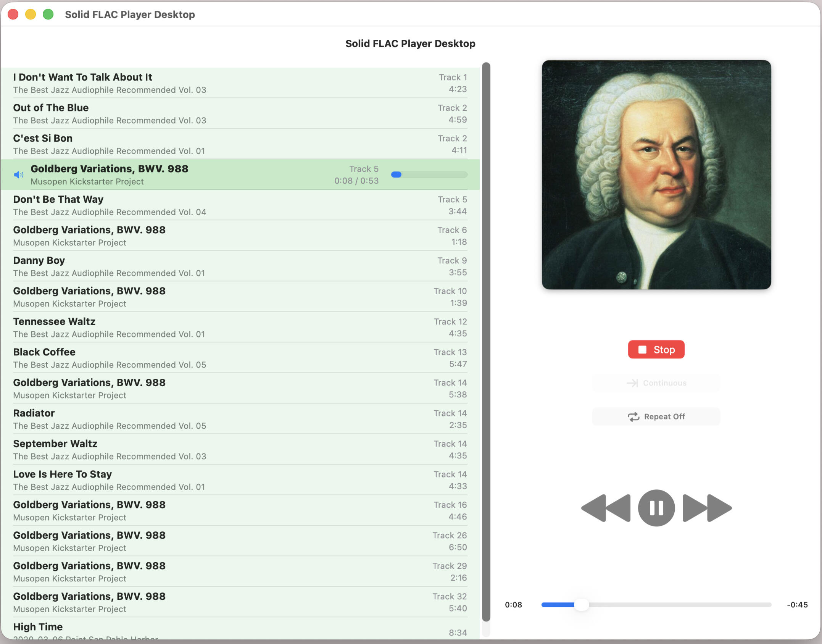Select the "C'est Si Bon" track
822x644 pixels.
pos(240,144)
